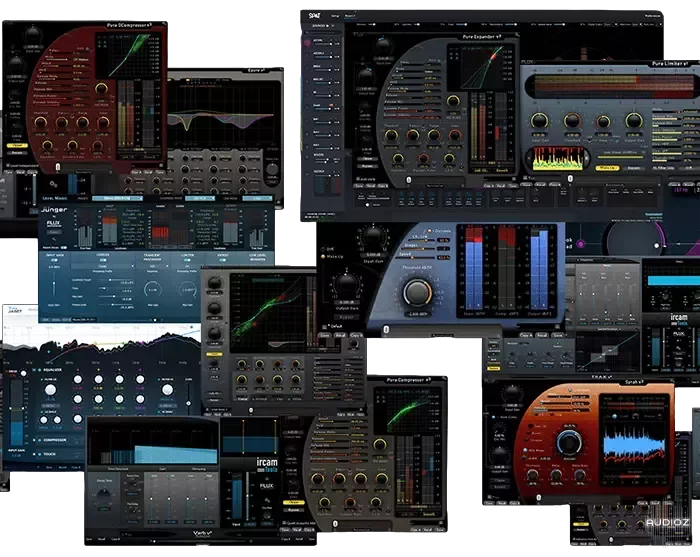Click the gears icon behind Level Magic window
This screenshot has width=700, height=557.
(x=54, y=183)
